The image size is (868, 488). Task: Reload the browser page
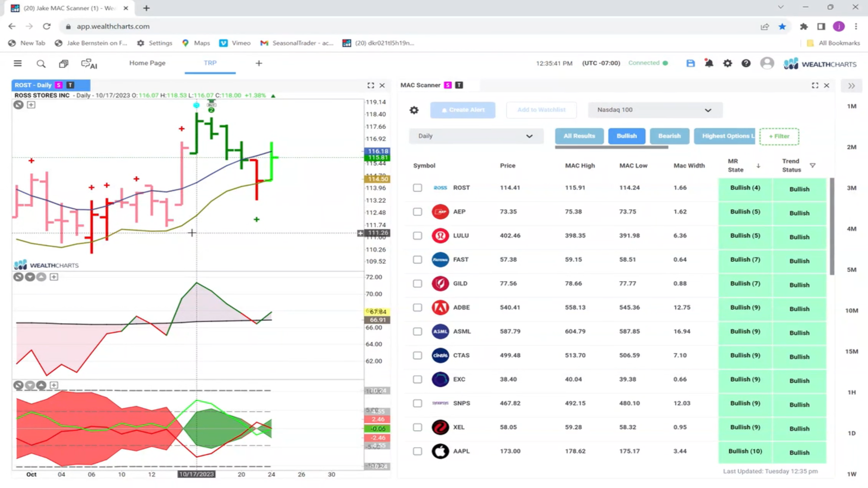pyautogui.click(x=47, y=27)
